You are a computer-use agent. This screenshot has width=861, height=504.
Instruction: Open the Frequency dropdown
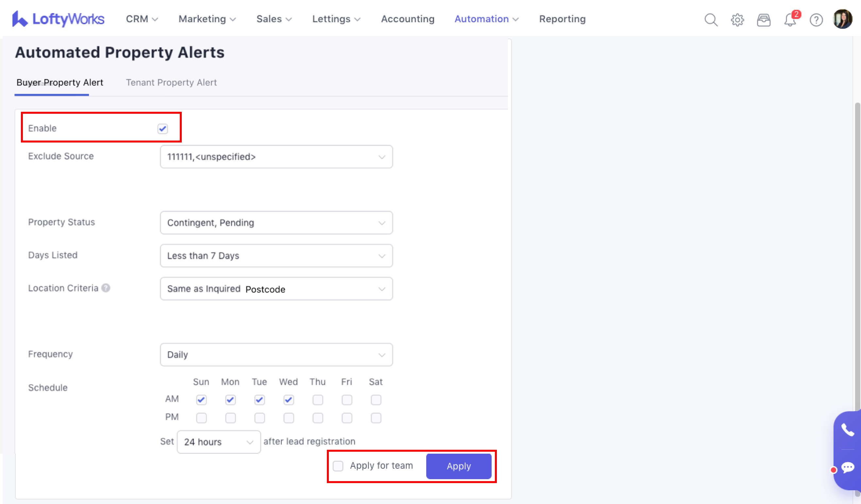click(276, 355)
